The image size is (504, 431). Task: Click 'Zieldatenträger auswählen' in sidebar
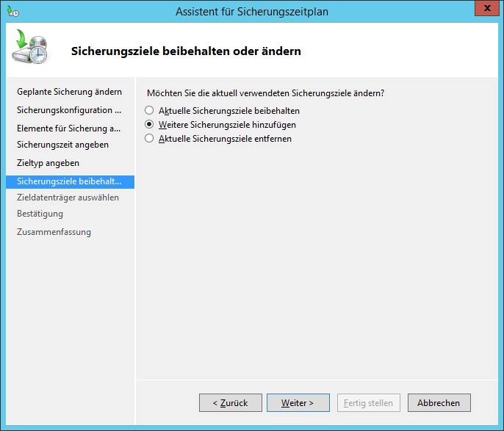68,198
